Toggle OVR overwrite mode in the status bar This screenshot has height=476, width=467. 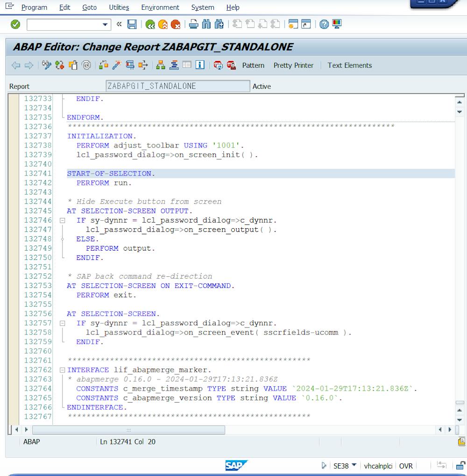tap(406, 466)
